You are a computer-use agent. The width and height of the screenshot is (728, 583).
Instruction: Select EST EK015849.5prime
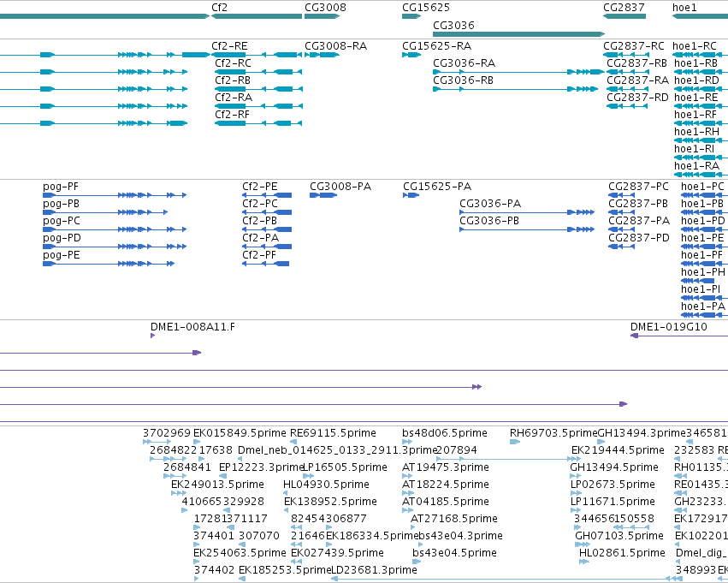pos(197,442)
